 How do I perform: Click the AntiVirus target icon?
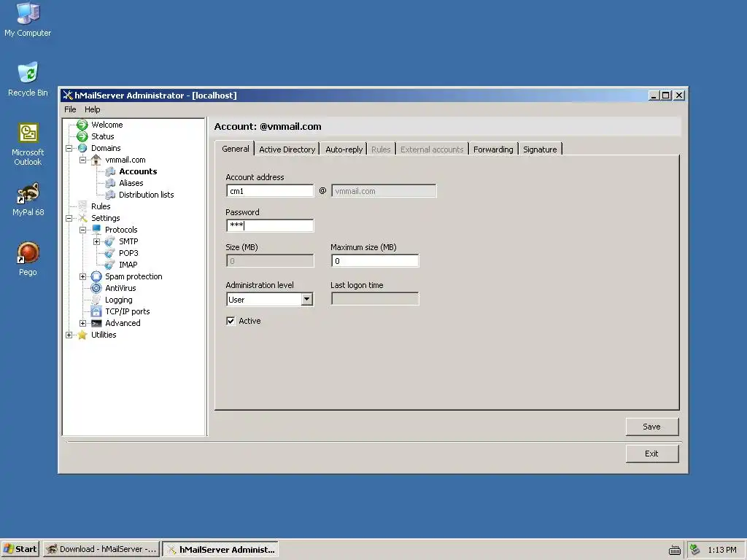(x=96, y=288)
